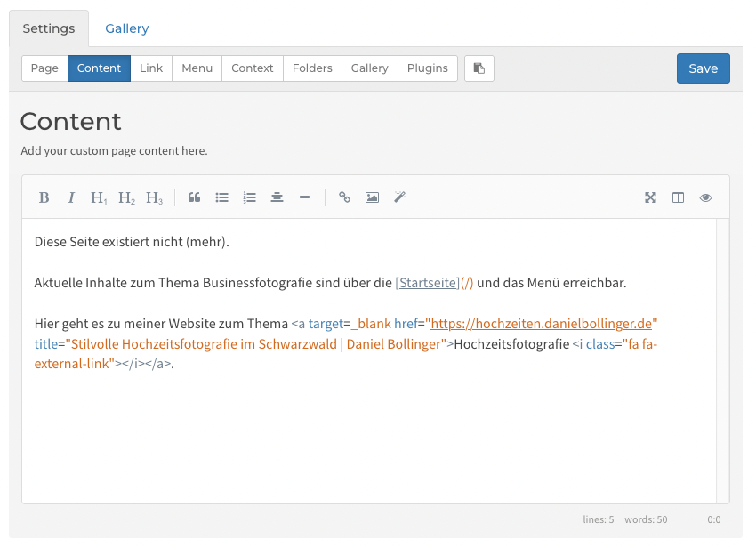Click the 'lines: 5' status text
The height and width of the screenshot is (547, 756).
[599, 519]
